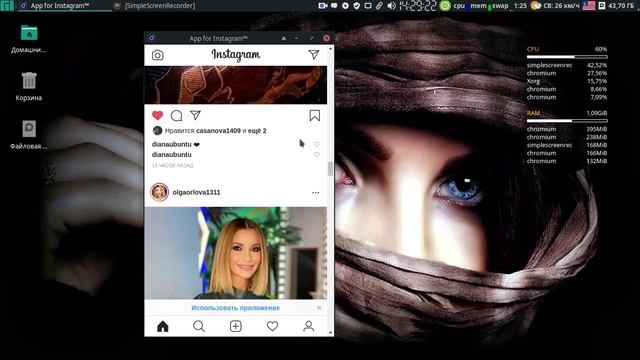Keep App for Instagram window on top

click(284, 38)
